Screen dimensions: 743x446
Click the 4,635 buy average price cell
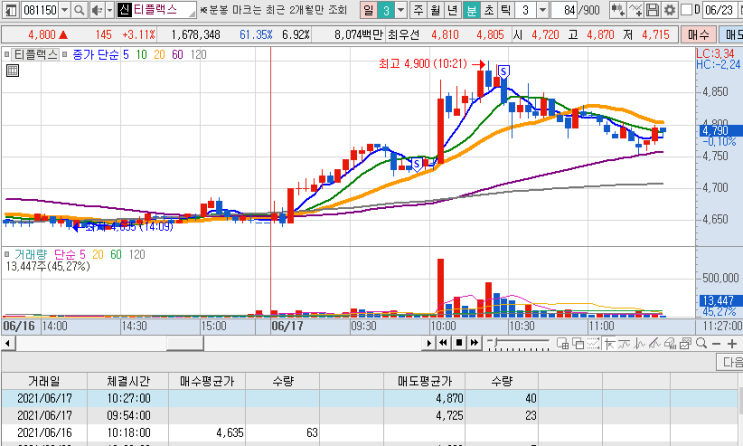(207, 432)
